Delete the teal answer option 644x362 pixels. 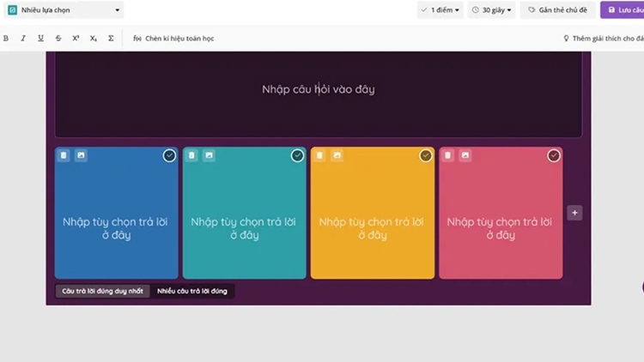pyautogui.click(x=191, y=155)
